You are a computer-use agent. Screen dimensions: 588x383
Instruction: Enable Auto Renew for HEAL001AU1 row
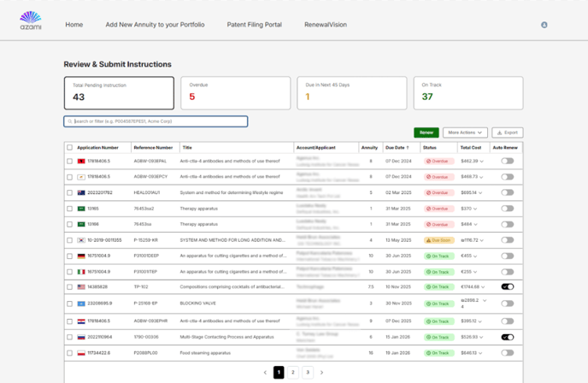click(x=508, y=192)
